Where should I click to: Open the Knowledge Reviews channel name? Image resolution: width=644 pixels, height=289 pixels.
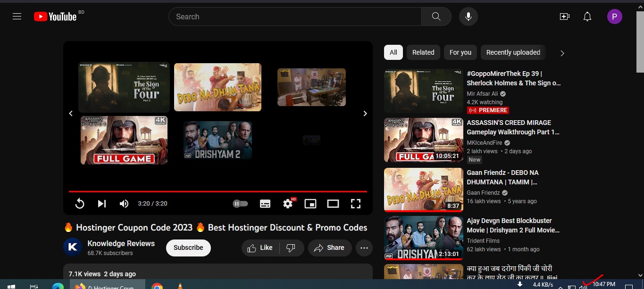click(121, 243)
